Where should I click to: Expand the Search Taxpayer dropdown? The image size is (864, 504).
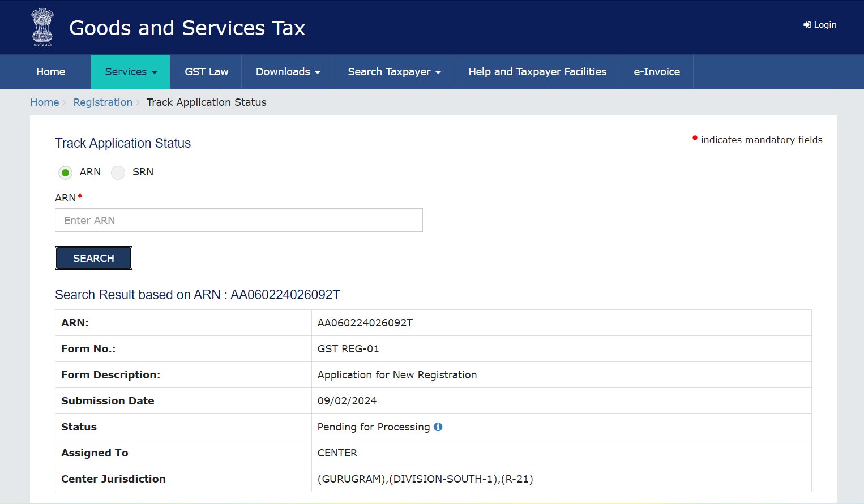pyautogui.click(x=393, y=72)
